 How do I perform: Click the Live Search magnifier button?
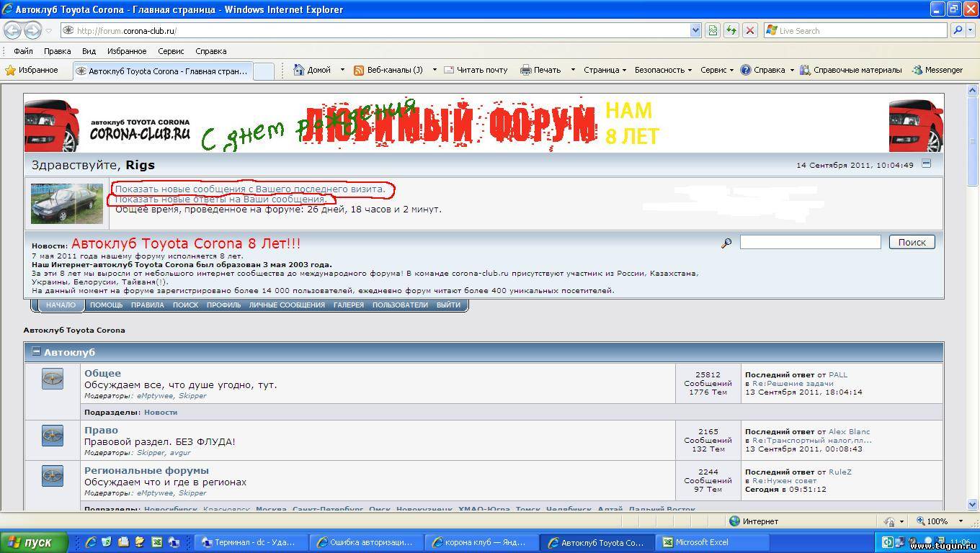tap(958, 30)
